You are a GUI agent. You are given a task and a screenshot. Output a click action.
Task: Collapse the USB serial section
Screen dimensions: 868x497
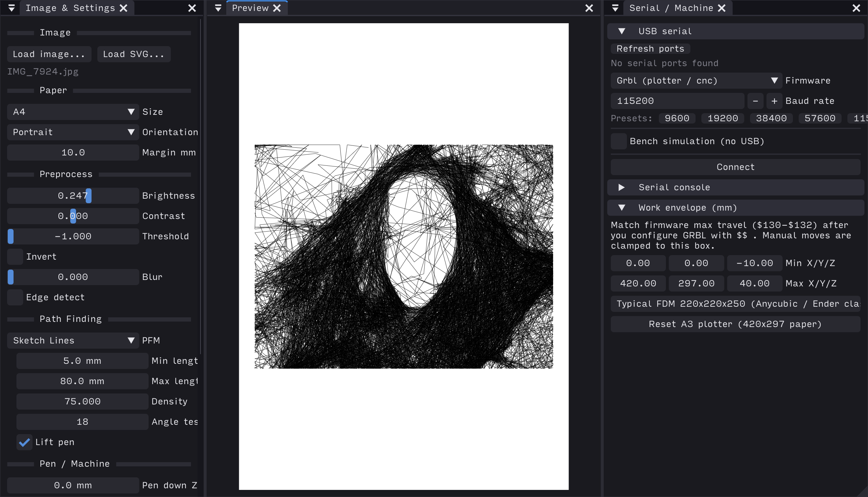735,31
